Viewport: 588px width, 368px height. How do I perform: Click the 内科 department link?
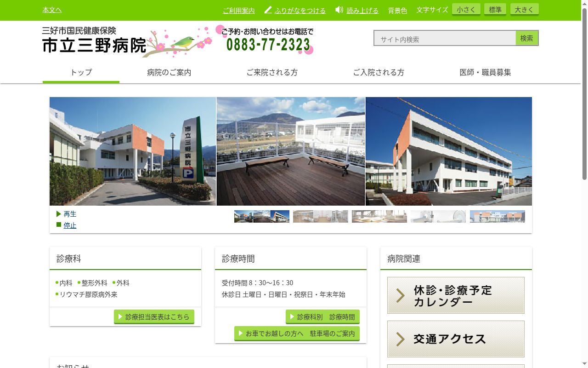66,283
